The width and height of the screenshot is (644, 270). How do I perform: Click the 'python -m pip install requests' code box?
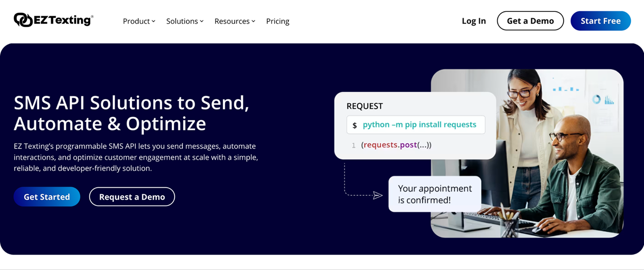pyautogui.click(x=416, y=125)
